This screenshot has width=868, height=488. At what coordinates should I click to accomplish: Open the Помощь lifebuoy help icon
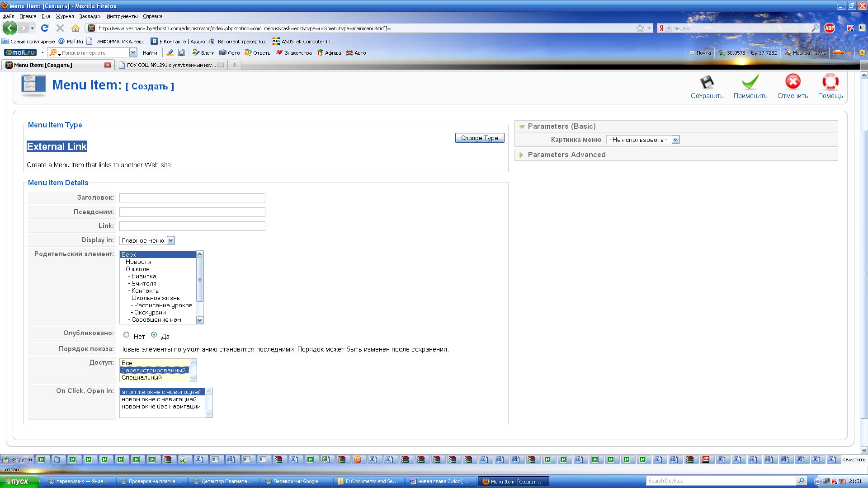tap(830, 82)
